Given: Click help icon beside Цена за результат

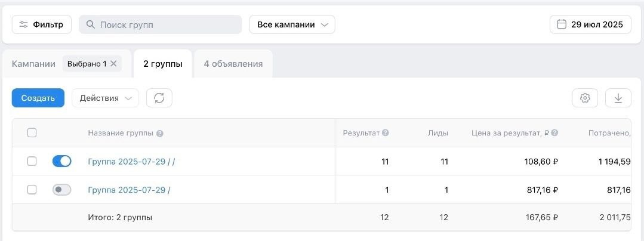Looking at the screenshot, I should [x=554, y=132].
